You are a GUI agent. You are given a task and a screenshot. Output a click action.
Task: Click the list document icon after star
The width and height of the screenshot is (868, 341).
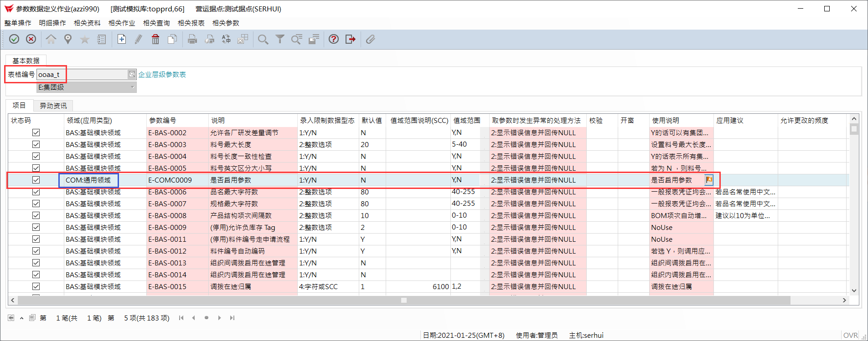click(101, 40)
